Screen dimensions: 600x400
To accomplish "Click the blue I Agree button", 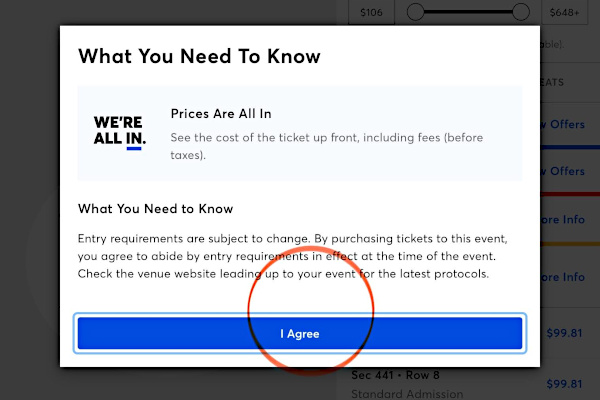I will pos(300,333).
